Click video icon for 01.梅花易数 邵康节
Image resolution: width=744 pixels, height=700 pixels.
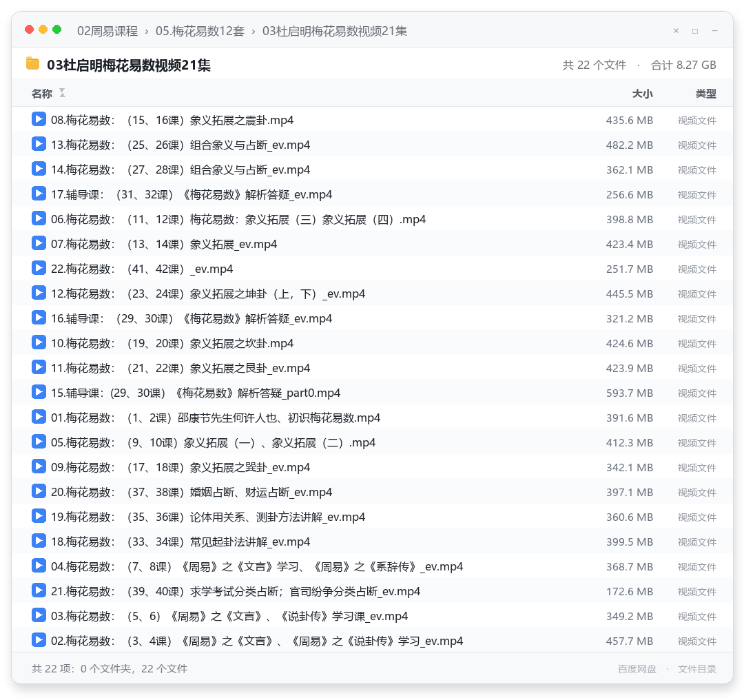click(x=39, y=417)
